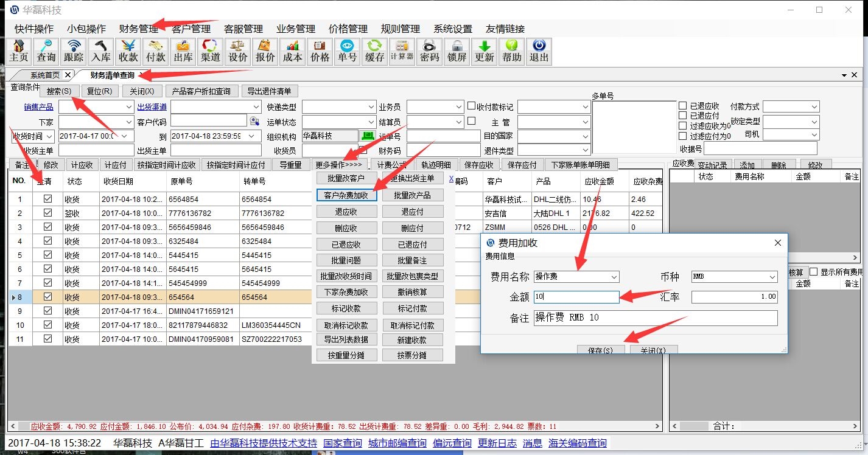This screenshot has height=455, width=868.
Task: Open the 国家查询 link in status bar
Action: 342,443
